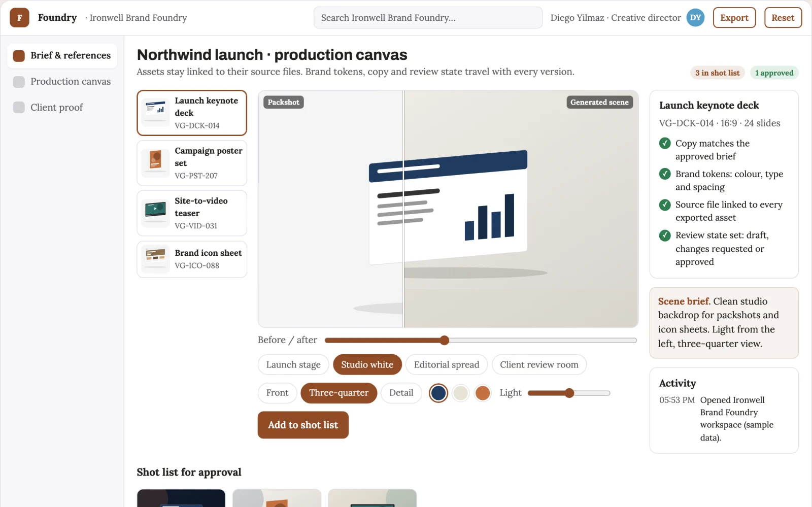Click the check icon beside Source file linked

tap(665, 205)
